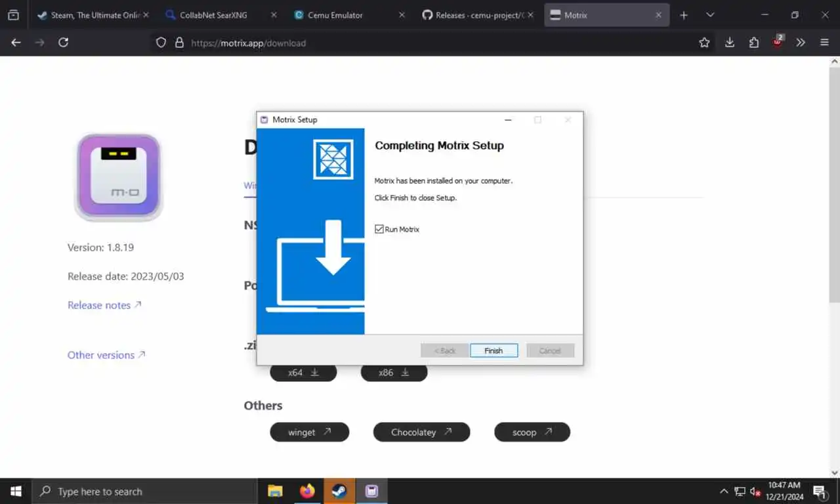Show hidden system tray icons
Screen dimensions: 840x504
[x=724, y=491]
